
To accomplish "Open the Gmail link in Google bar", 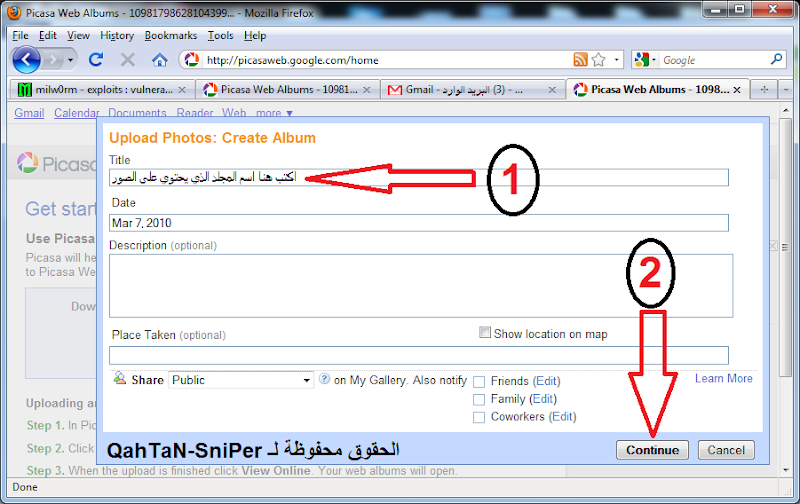I will 29,113.
